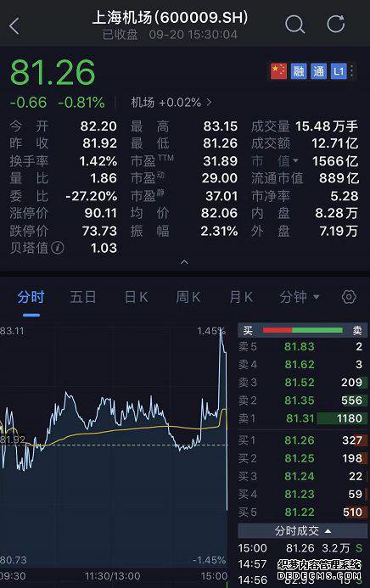
Task: Collapse the 分时成交 panel header
Action: pyautogui.click(x=302, y=531)
